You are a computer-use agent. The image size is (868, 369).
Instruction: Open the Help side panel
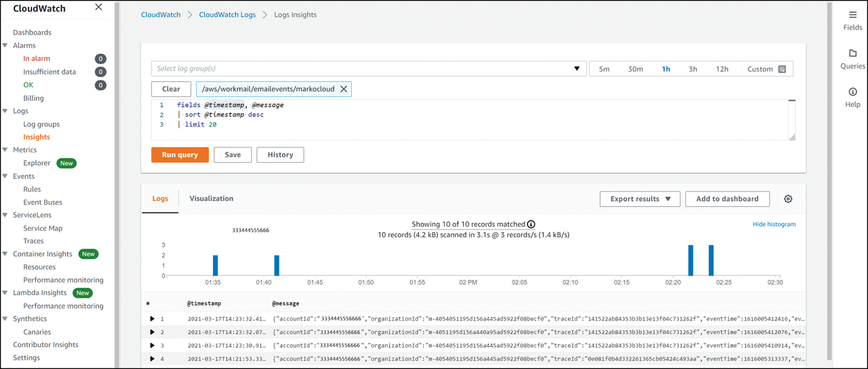852,98
